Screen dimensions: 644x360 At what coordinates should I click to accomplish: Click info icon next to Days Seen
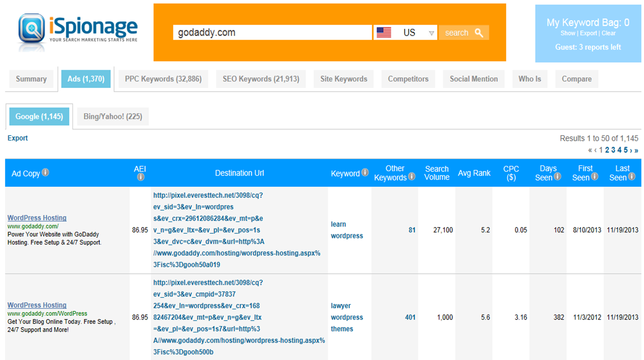[557, 176]
